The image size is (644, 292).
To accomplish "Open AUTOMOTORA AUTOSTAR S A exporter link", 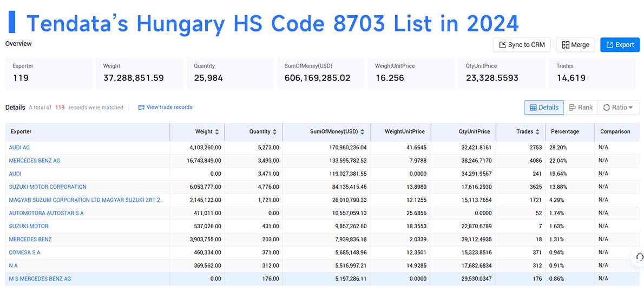I will tap(46, 213).
